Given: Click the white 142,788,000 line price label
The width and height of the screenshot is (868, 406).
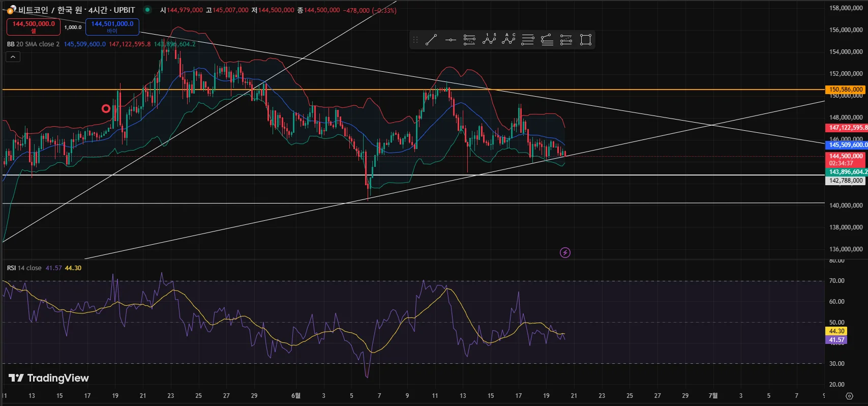Looking at the screenshot, I should (x=846, y=181).
